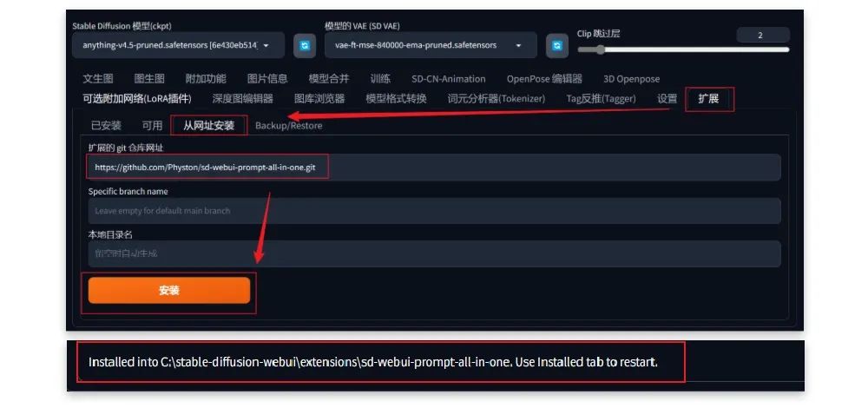Image resolution: width=868 pixels, height=408 pixels.
Task: Open the 模型合并 tab
Action: point(329,79)
